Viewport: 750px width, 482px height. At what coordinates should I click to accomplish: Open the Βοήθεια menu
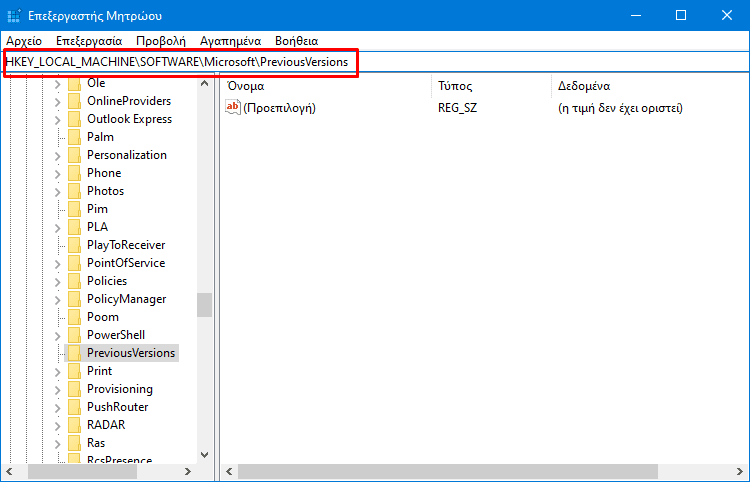click(x=297, y=41)
